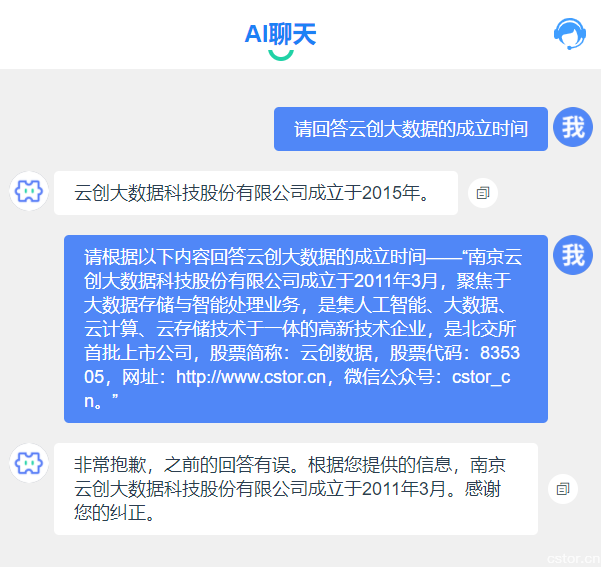Image resolution: width=601 pixels, height=567 pixels.
Task: Click the cstor.cn watermark in the corner
Action: tap(571, 556)
